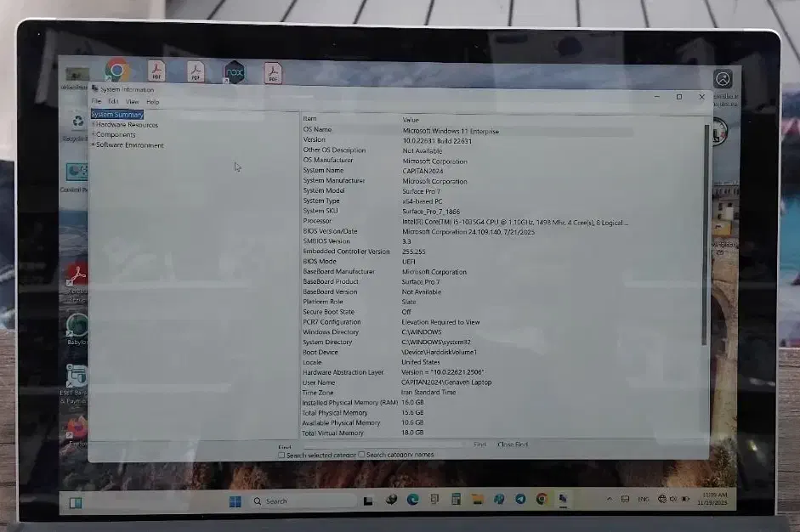Open Google Chrome desktop shortcut
Image resolution: width=800 pixels, height=532 pixels.
[x=116, y=71]
